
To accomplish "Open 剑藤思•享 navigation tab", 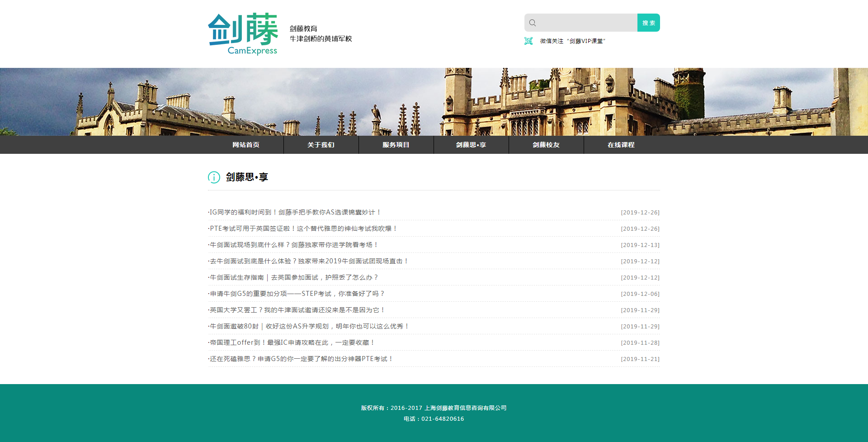I will (471, 145).
